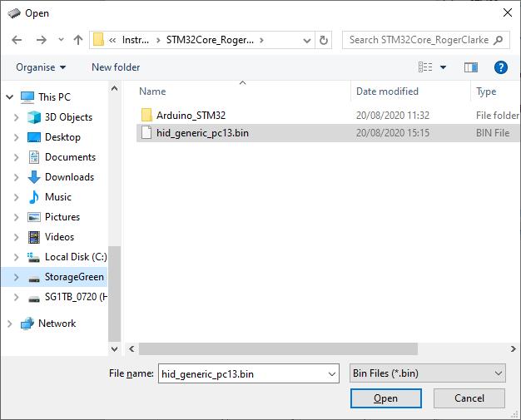Click the search magnifier icon
This screenshot has width=521, height=420.
click(499, 40)
